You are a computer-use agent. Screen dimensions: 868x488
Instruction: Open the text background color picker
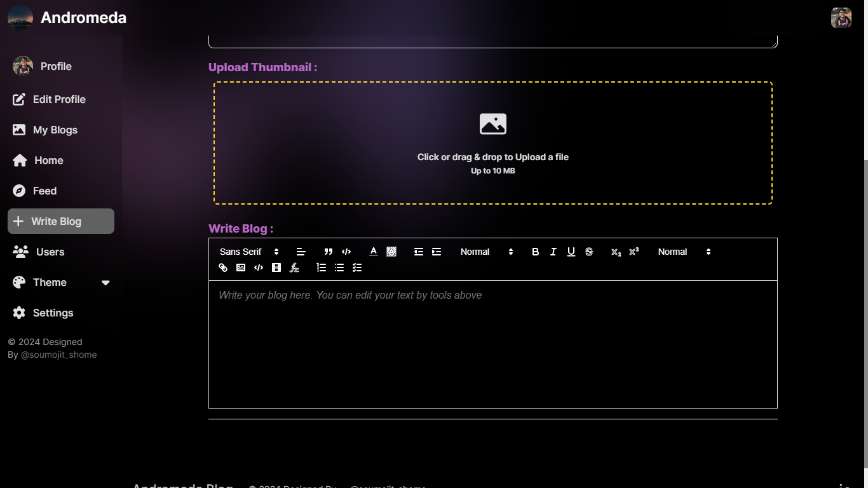point(391,252)
